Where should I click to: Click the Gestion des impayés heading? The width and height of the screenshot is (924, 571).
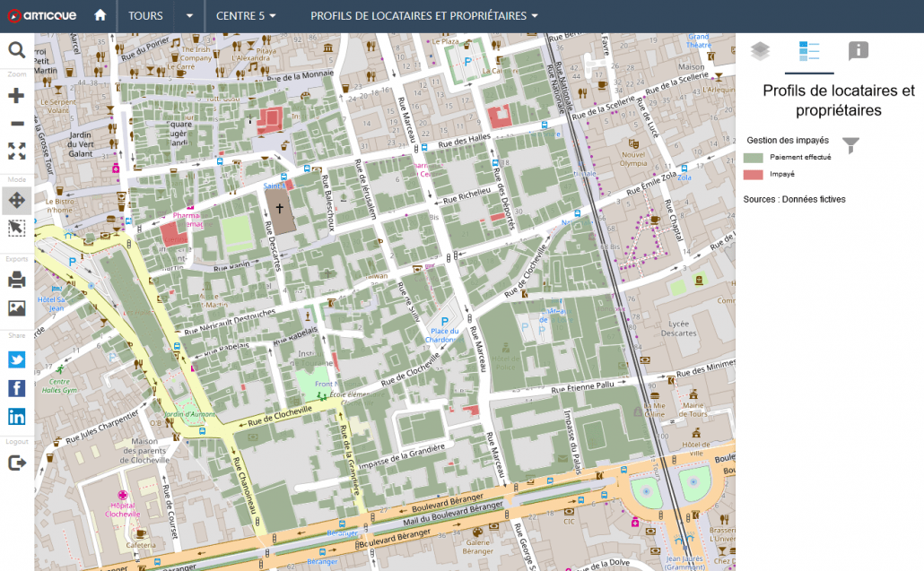point(788,140)
